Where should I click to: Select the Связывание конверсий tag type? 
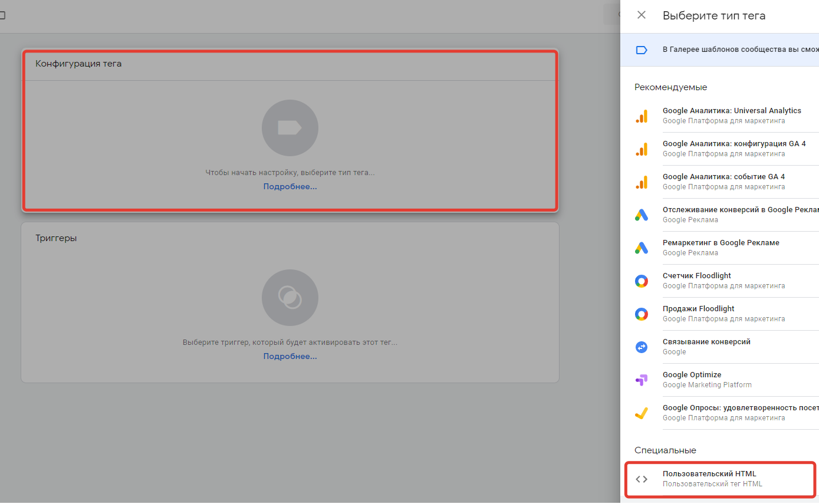point(726,347)
